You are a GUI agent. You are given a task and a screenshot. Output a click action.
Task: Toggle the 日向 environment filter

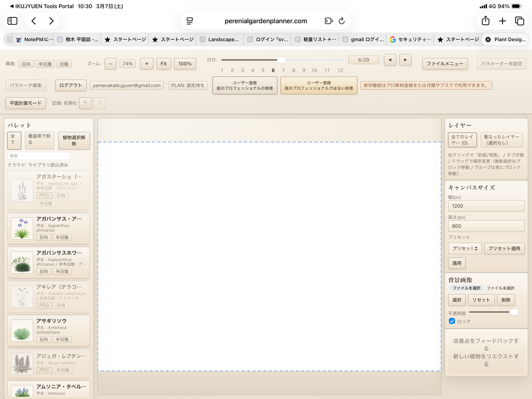click(x=26, y=64)
